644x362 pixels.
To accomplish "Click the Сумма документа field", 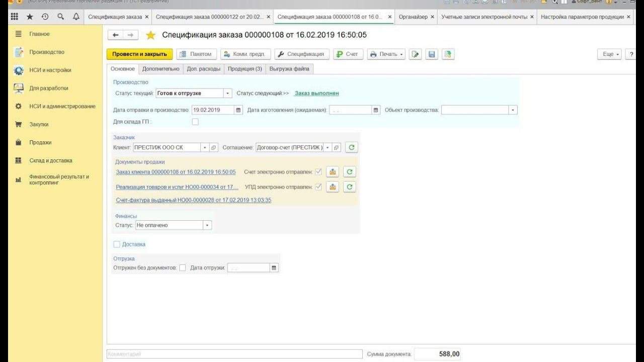I will pos(437,354).
